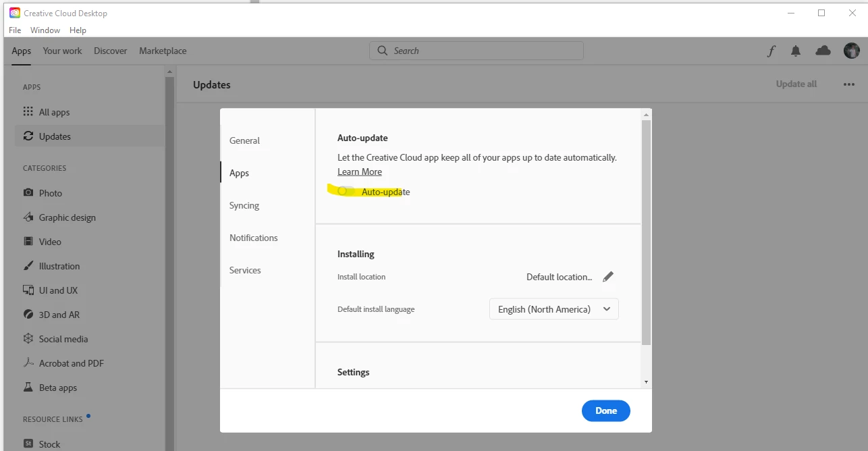This screenshot has width=868, height=451.
Task: Toggle the Auto-update switch
Action: 346,192
